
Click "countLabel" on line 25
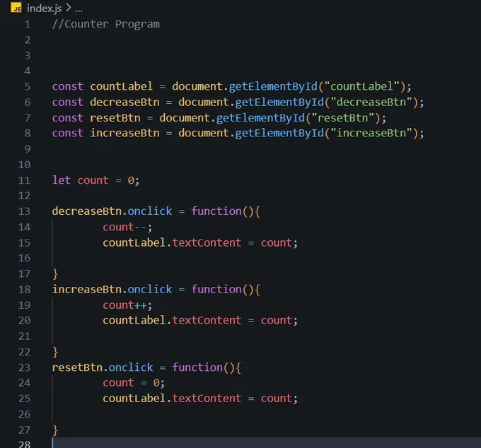pos(134,399)
